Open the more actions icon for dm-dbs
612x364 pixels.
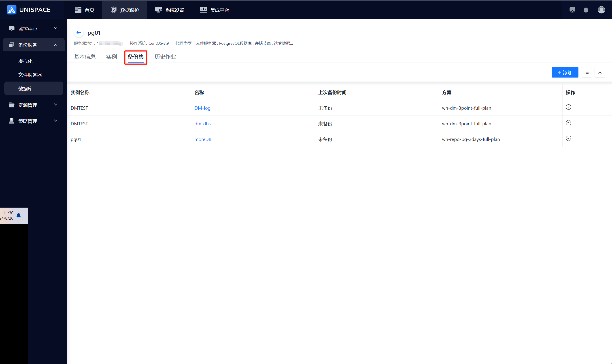click(x=568, y=123)
